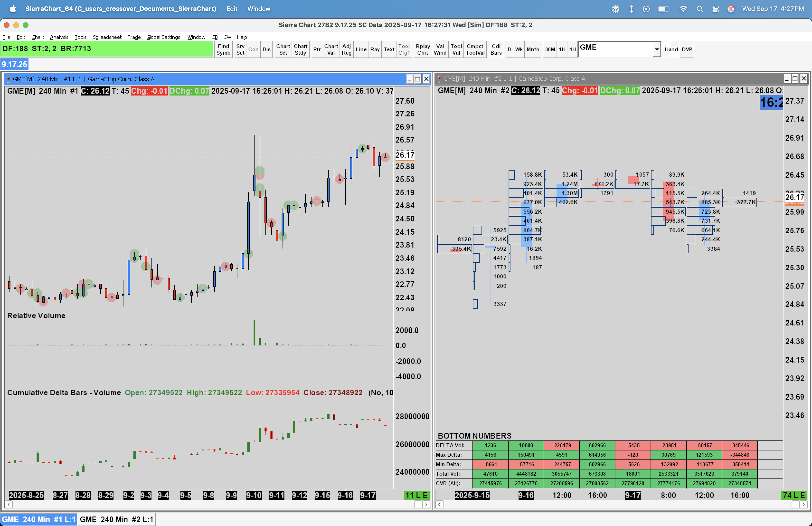Select the Ray drawing tool
This screenshot has width=812, height=526.
(375, 49)
